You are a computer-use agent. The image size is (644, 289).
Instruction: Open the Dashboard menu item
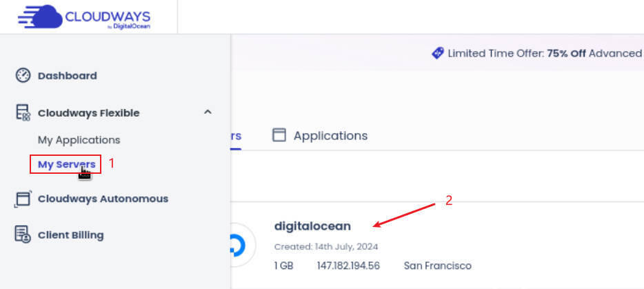click(x=67, y=76)
